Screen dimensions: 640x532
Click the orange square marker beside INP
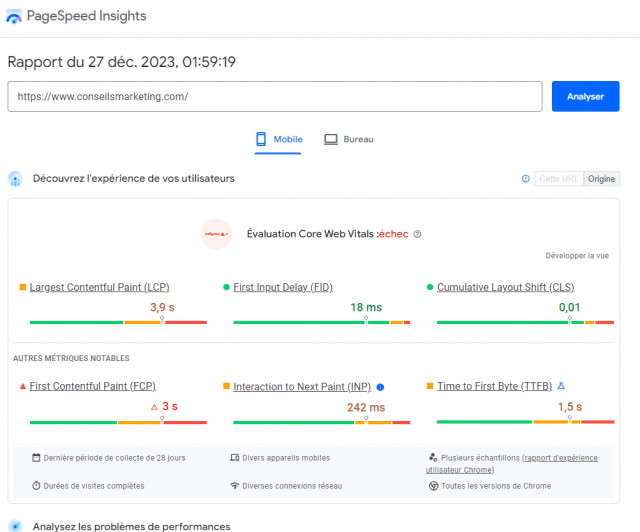226,386
